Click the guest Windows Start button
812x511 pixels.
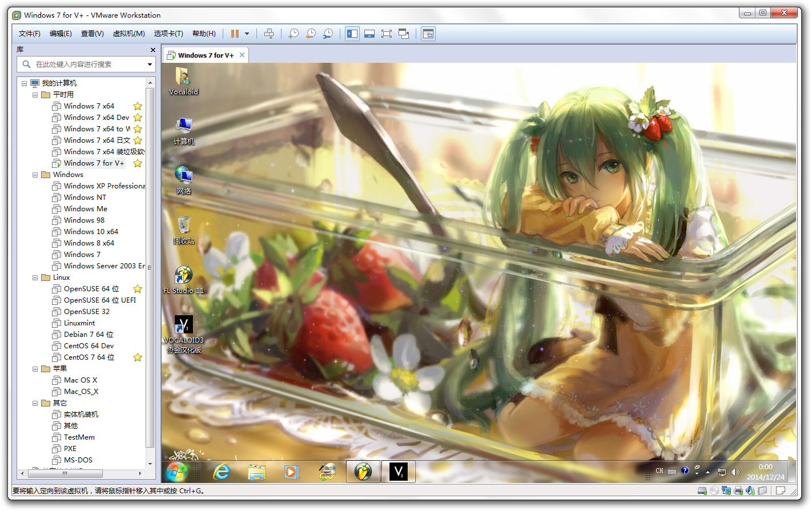[x=177, y=472]
